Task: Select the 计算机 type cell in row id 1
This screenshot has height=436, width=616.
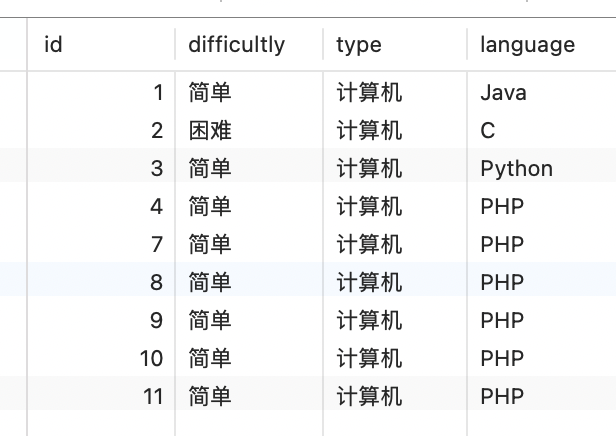Action: coord(395,93)
